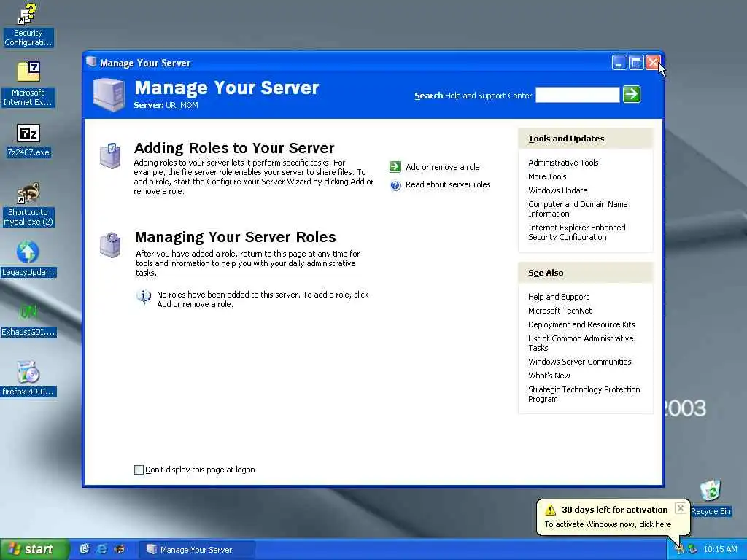
Task: Click the blue question mark help icon
Action: (395, 184)
